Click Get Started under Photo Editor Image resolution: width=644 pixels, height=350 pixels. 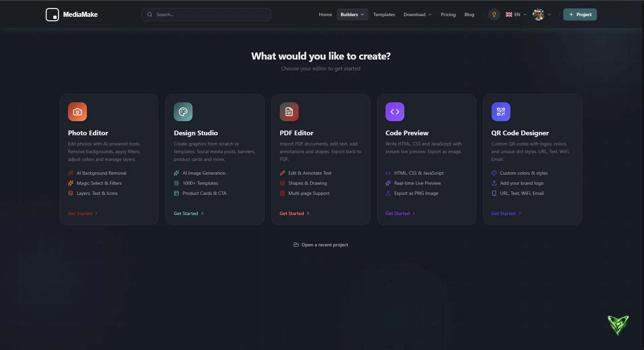tap(83, 213)
